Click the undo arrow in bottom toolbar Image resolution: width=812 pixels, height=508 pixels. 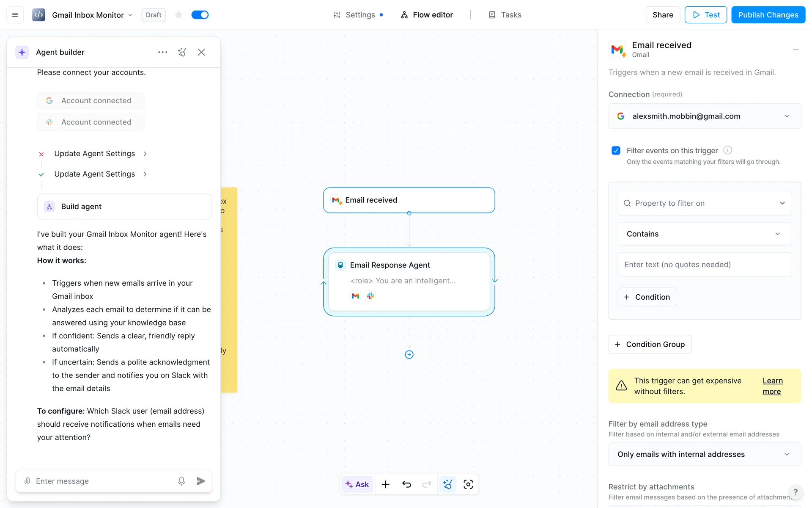[x=406, y=484]
